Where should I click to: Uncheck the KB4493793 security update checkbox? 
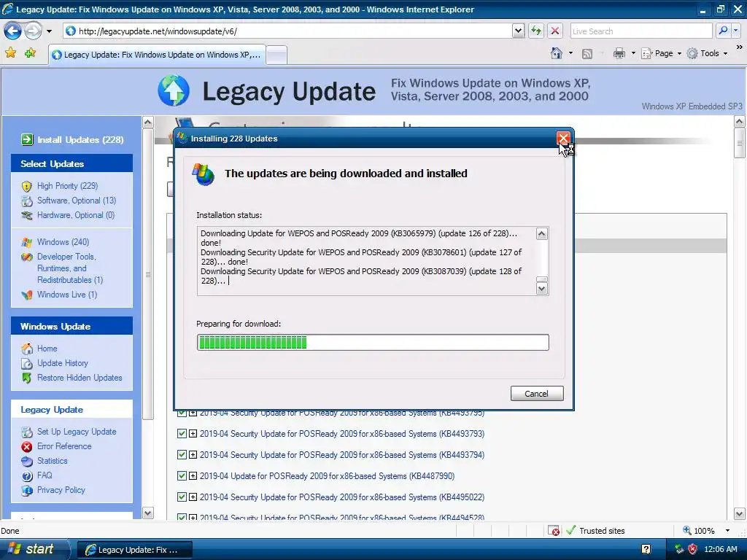(182, 434)
